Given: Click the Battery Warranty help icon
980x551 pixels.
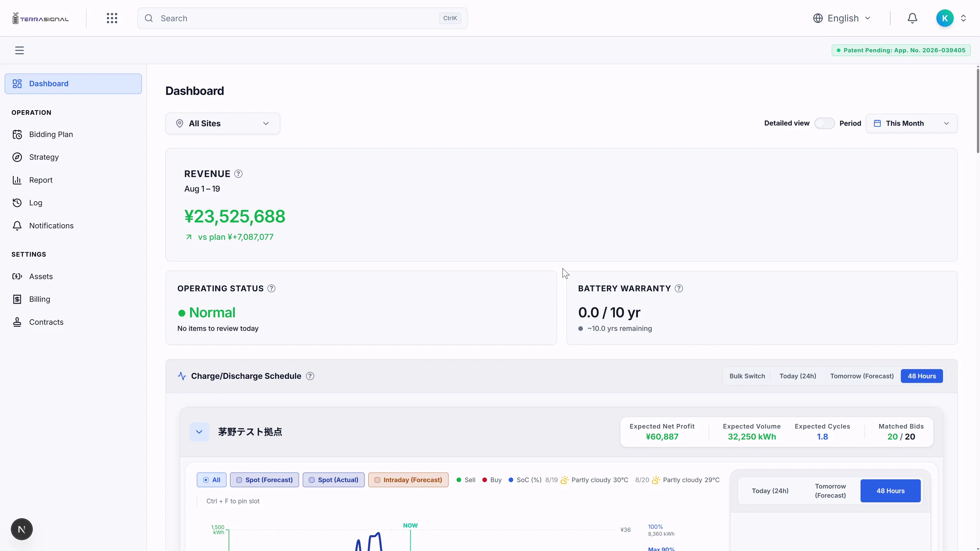Looking at the screenshot, I should tap(679, 289).
